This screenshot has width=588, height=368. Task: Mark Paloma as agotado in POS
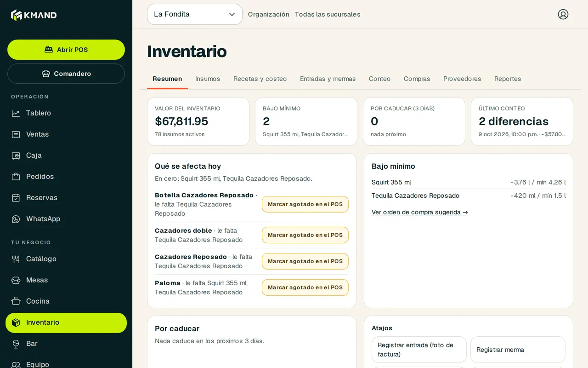tap(305, 287)
